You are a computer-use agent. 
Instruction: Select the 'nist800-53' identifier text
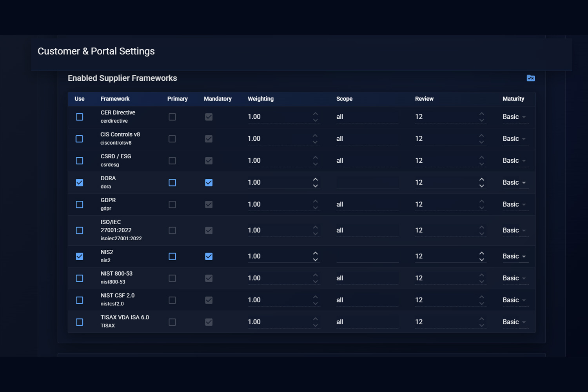(x=113, y=282)
